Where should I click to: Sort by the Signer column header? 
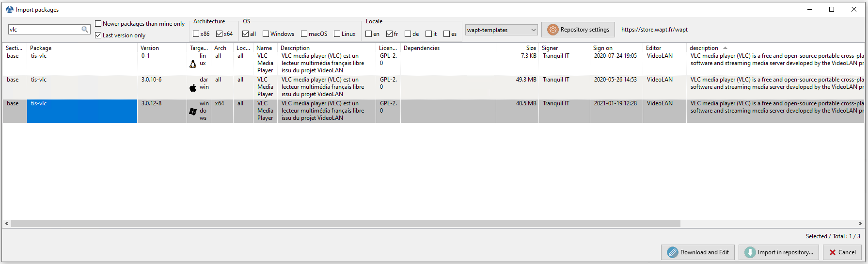[x=564, y=48]
